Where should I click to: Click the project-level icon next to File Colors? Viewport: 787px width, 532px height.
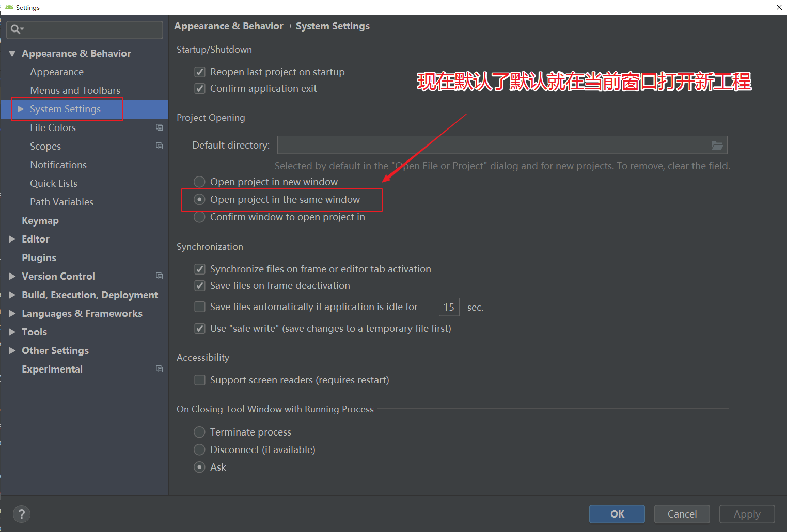pos(159,127)
